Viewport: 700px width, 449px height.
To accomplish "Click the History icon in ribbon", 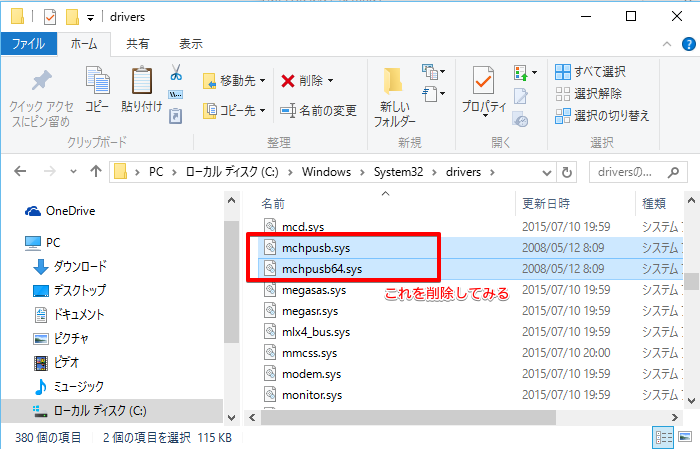I will pos(521,120).
